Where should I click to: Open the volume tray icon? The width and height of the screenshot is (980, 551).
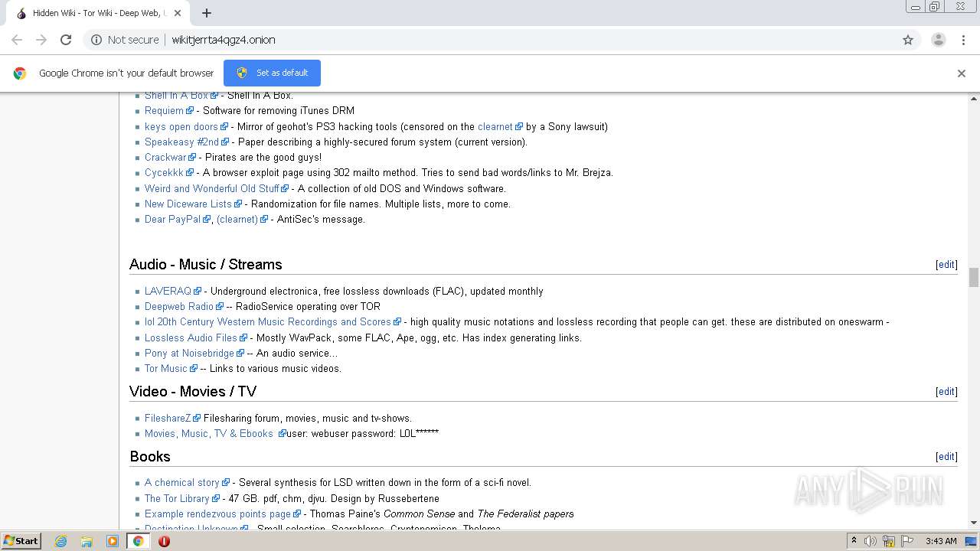click(871, 541)
